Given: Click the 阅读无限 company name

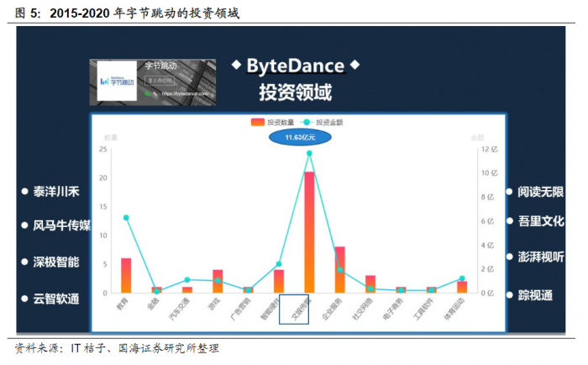Looking at the screenshot, I should 541,192.
